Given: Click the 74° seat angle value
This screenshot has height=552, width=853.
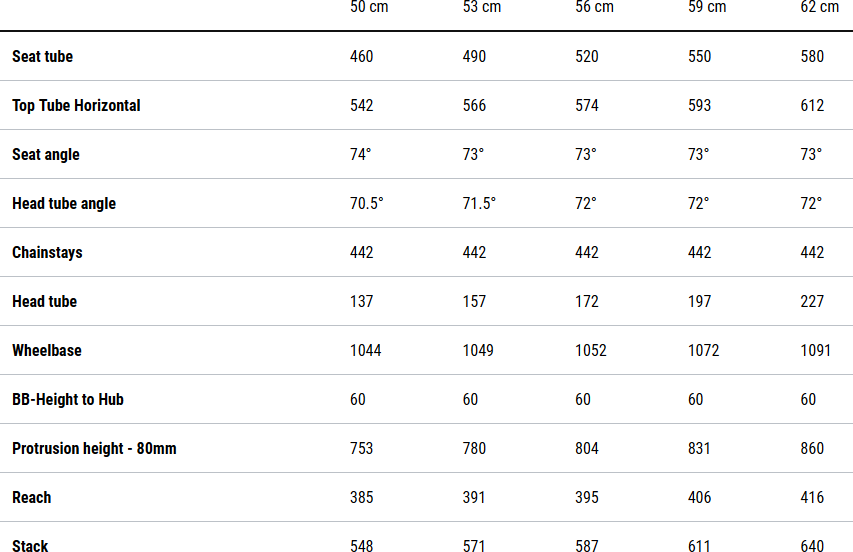Looking at the screenshot, I should click(361, 155).
